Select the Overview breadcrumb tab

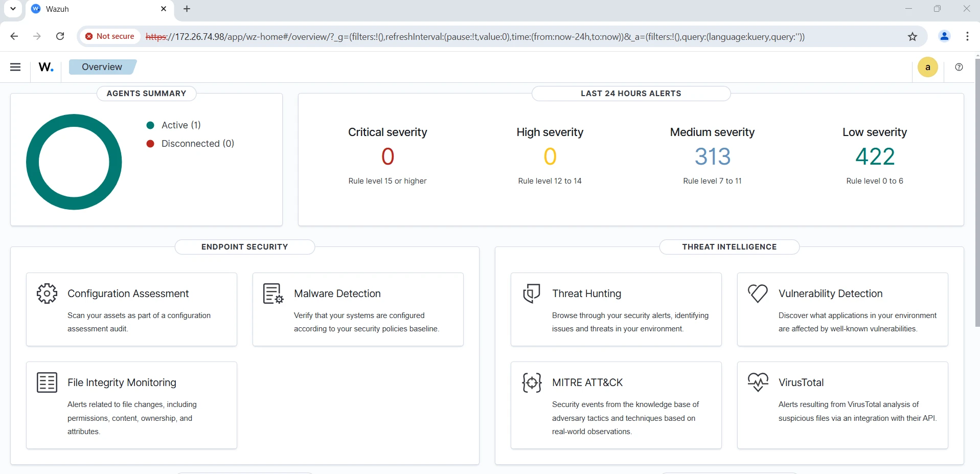(x=102, y=67)
